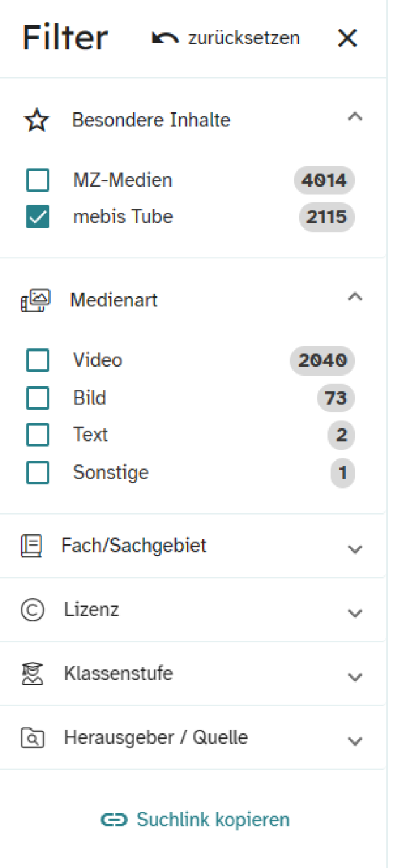Check the Bild checkbox
Image resolution: width=406 pixels, height=868 pixels.
(x=38, y=398)
